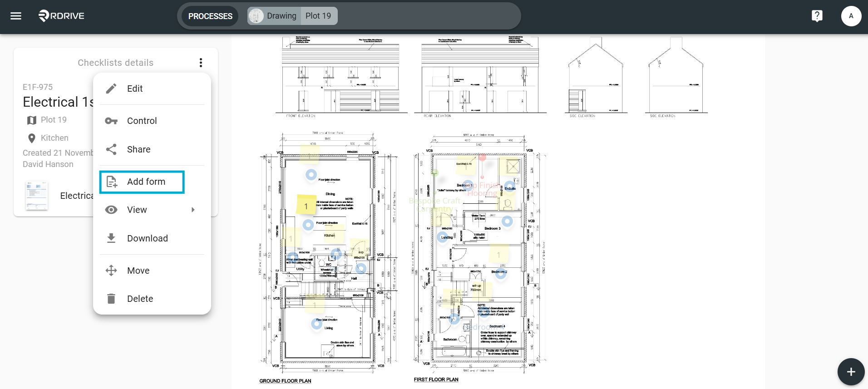
Task: Click the PROCESSES button
Action: [x=210, y=16]
